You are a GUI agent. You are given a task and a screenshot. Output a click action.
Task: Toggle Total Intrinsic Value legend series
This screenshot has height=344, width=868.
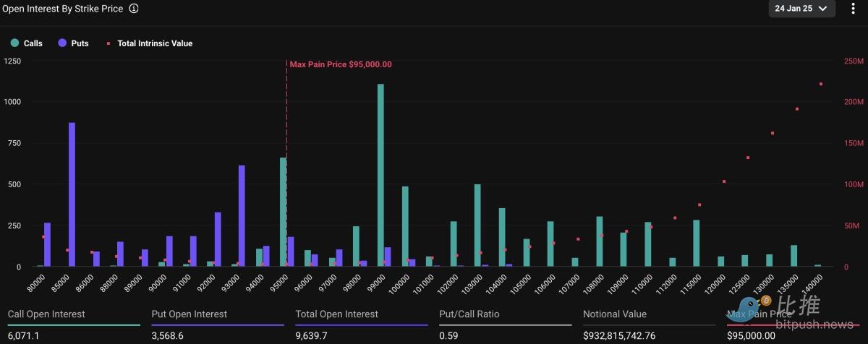pyautogui.click(x=150, y=43)
